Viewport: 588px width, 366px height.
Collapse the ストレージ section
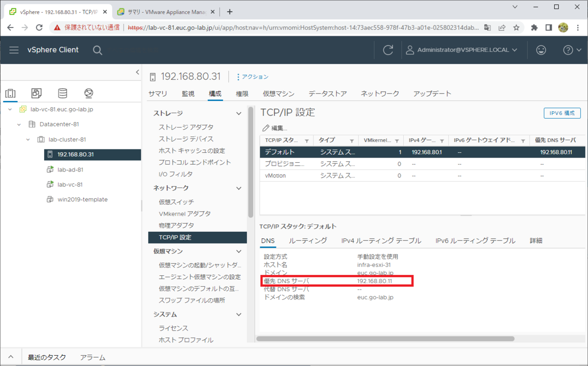tap(239, 113)
